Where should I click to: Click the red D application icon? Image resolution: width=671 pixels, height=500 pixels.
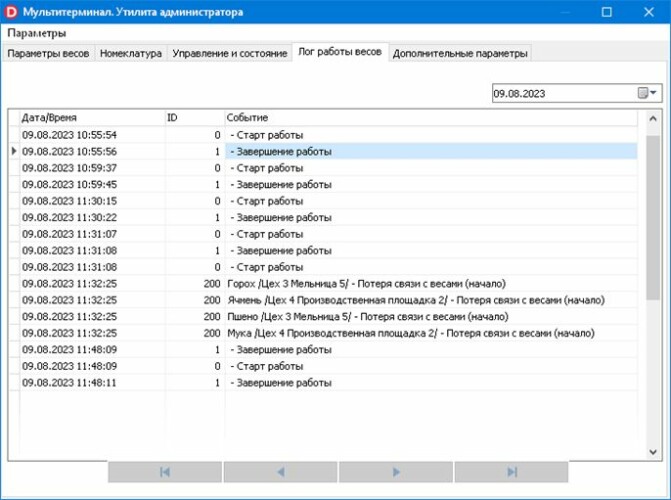pyautogui.click(x=13, y=12)
